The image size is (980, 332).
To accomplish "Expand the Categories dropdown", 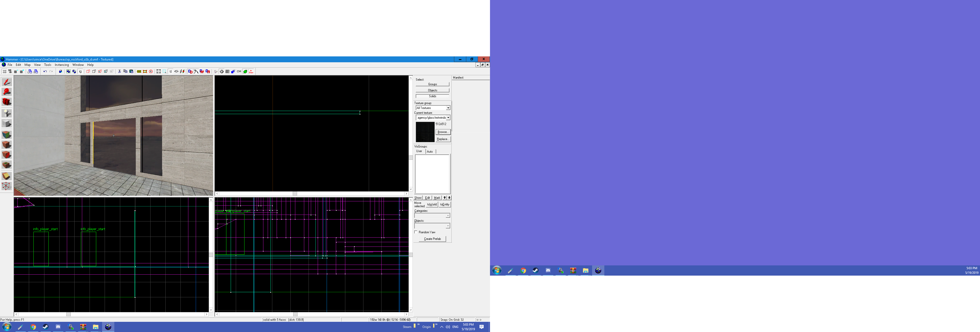I will [448, 216].
